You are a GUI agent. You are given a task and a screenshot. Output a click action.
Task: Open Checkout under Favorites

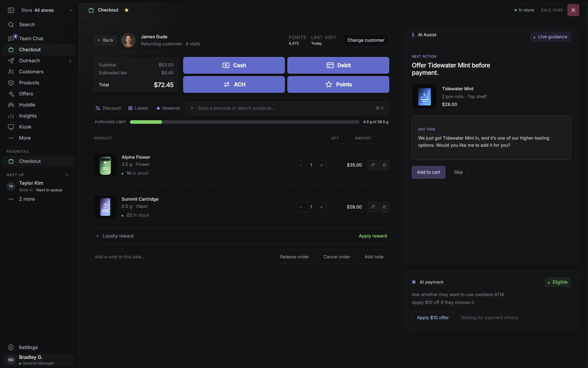(39, 161)
